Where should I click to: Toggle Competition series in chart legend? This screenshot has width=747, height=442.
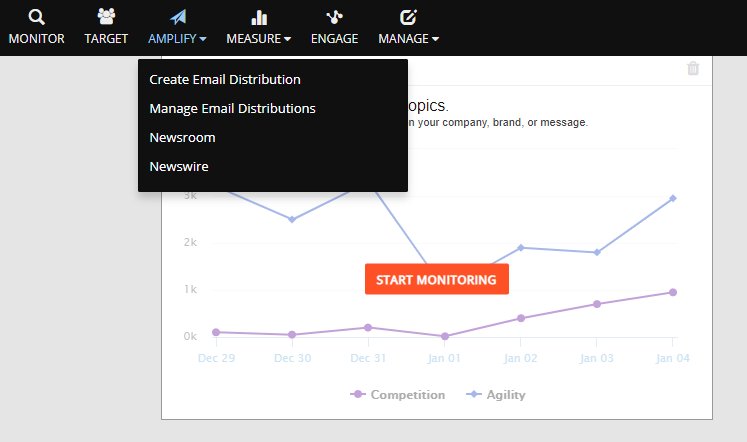click(x=398, y=394)
